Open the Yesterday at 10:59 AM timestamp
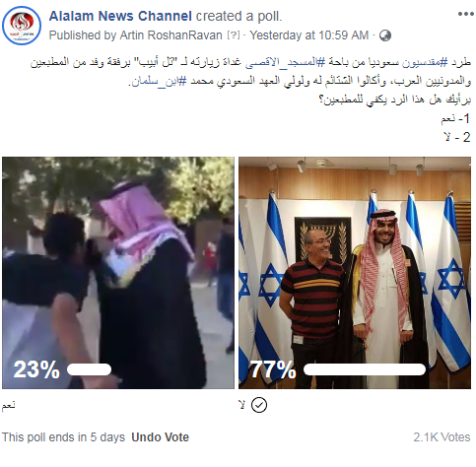This screenshot has height=467, width=476. click(x=309, y=35)
